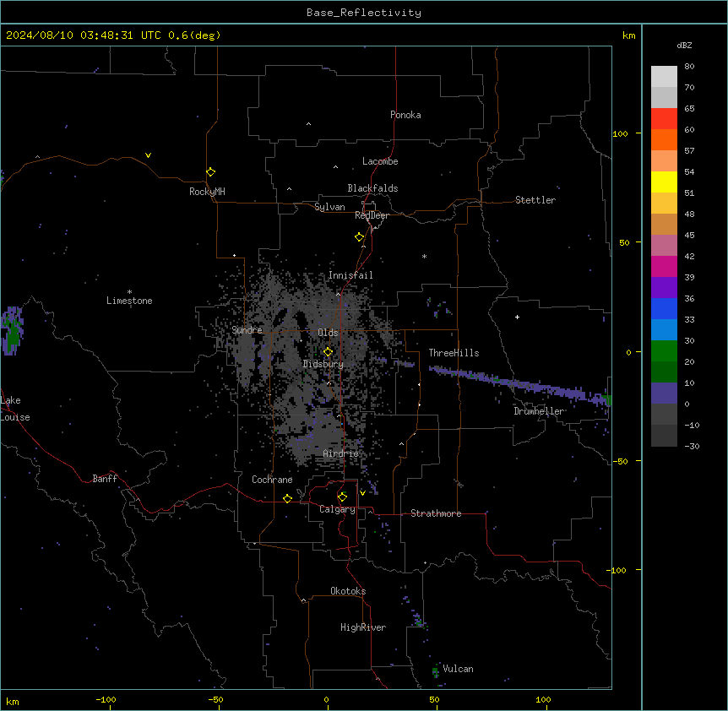This screenshot has width=728, height=711.
Task: Click the -100 tick label on bottom axis
Action: tap(106, 699)
